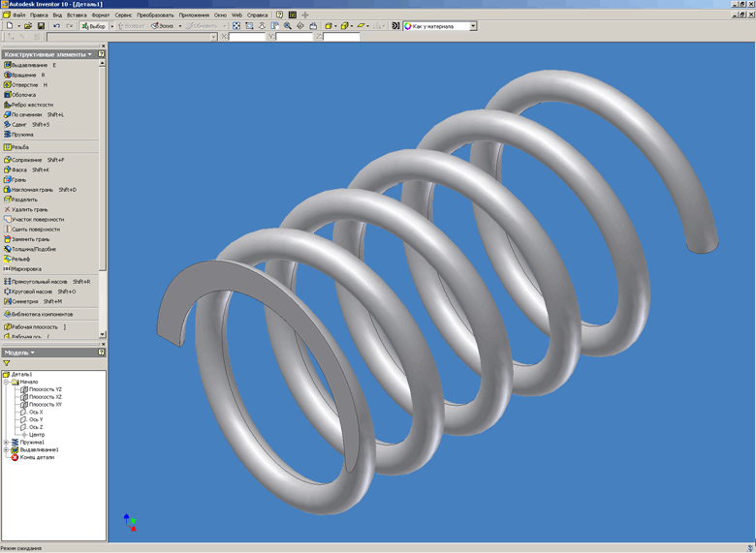The width and height of the screenshot is (756, 553).
Task: Select the Круговой массив tool
Action: [40, 292]
